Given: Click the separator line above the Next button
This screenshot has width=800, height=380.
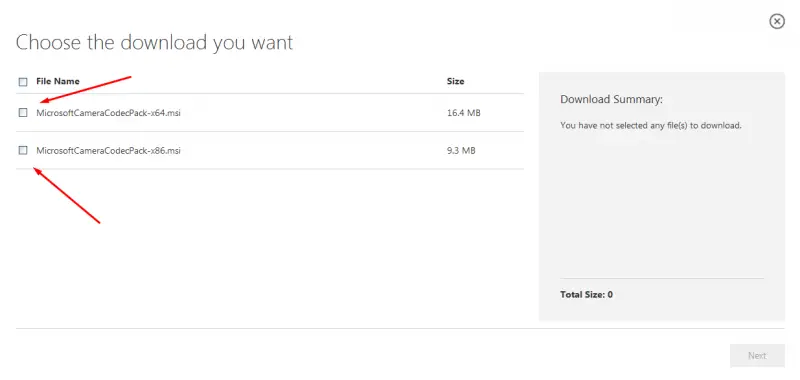Looking at the screenshot, I should 400,328.
